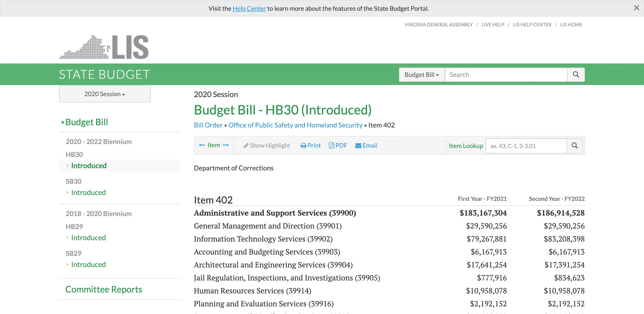The height and width of the screenshot is (314, 644).
Task: Select Committee Reports in sidebar
Action: [x=104, y=289]
